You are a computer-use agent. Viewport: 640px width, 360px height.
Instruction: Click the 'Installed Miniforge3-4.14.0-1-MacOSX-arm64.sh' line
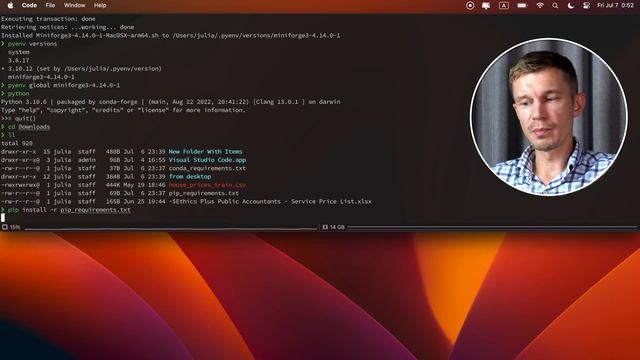[x=170, y=36]
